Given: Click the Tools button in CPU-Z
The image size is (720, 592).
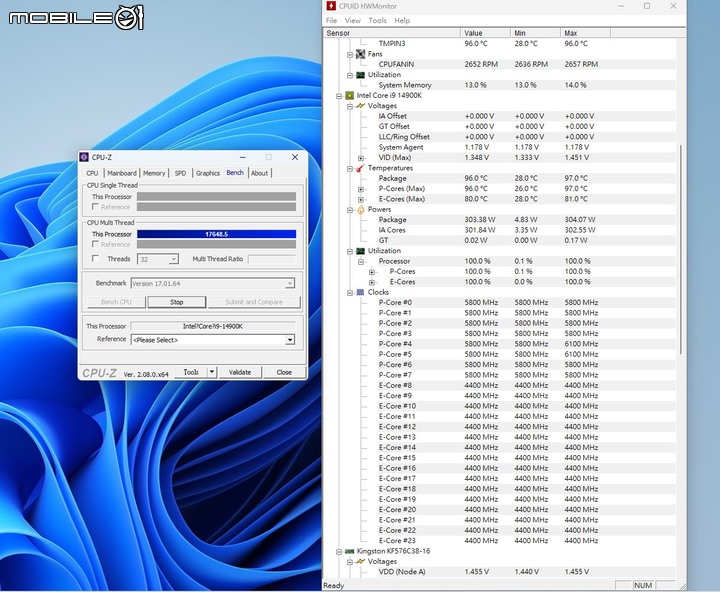Looking at the screenshot, I should 191,372.
